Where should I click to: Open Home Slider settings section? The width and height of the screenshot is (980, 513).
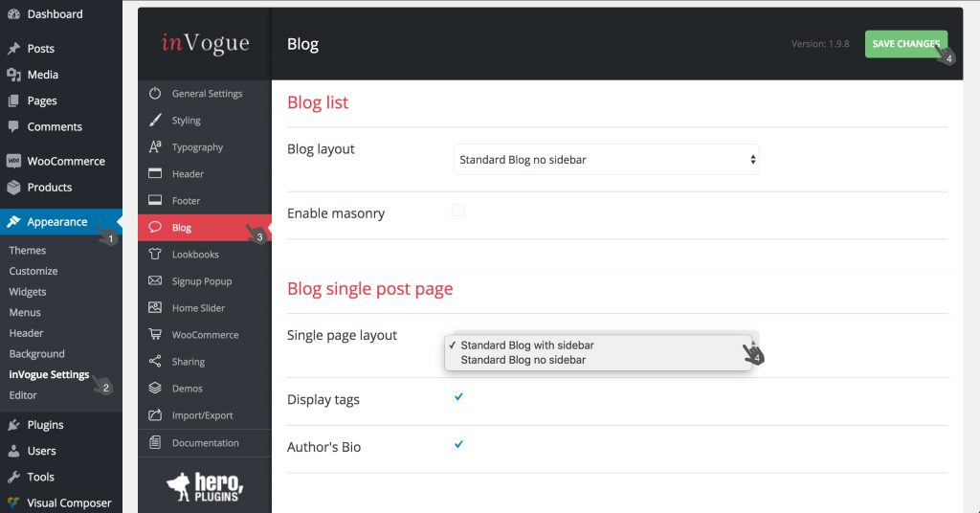click(x=205, y=308)
